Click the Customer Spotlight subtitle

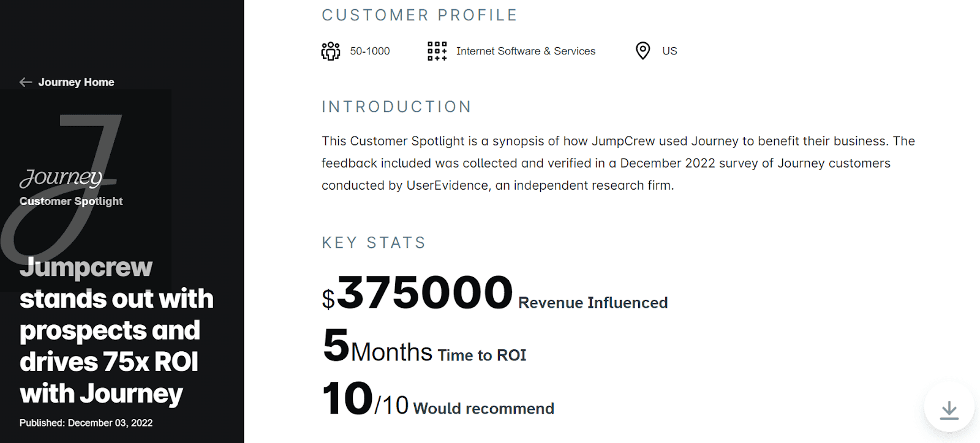pos(71,201)
